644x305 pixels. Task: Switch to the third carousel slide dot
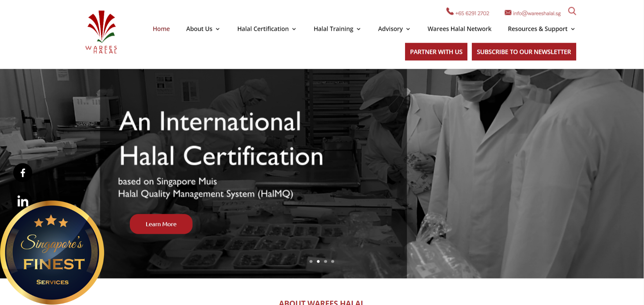(325, 261)
